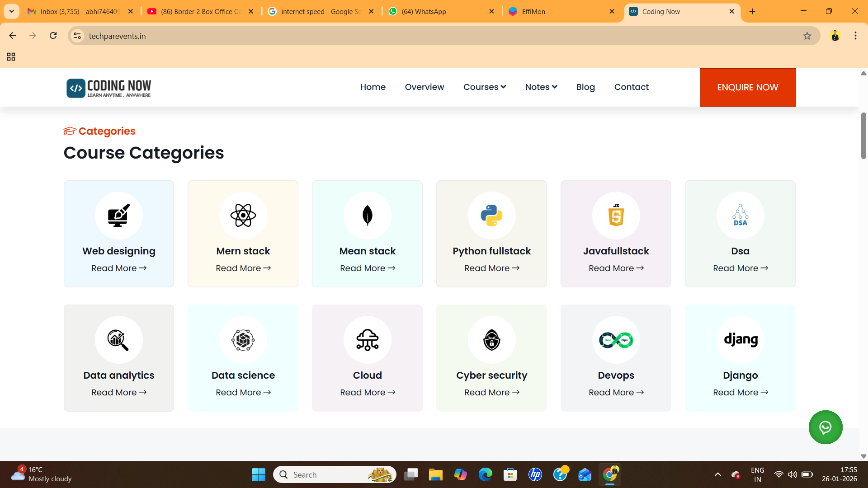
Task: Click the Web designing course icon
Action: pyautogui.click(x=118, y=216)
